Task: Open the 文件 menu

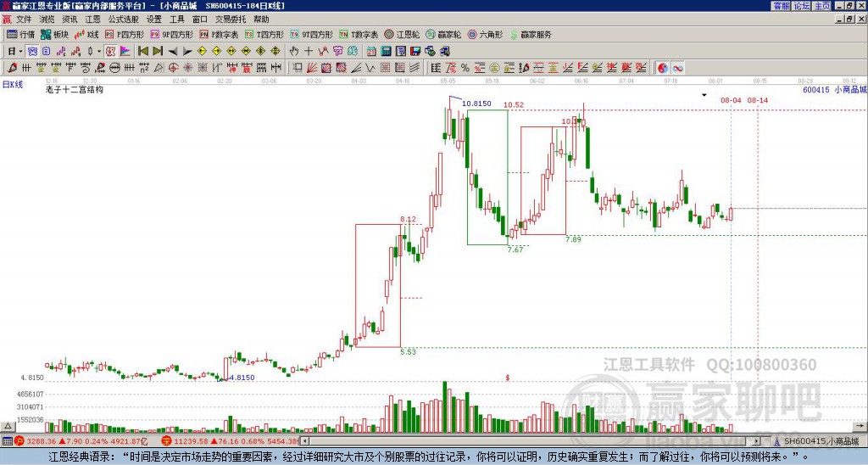Action: pos(24,20)
